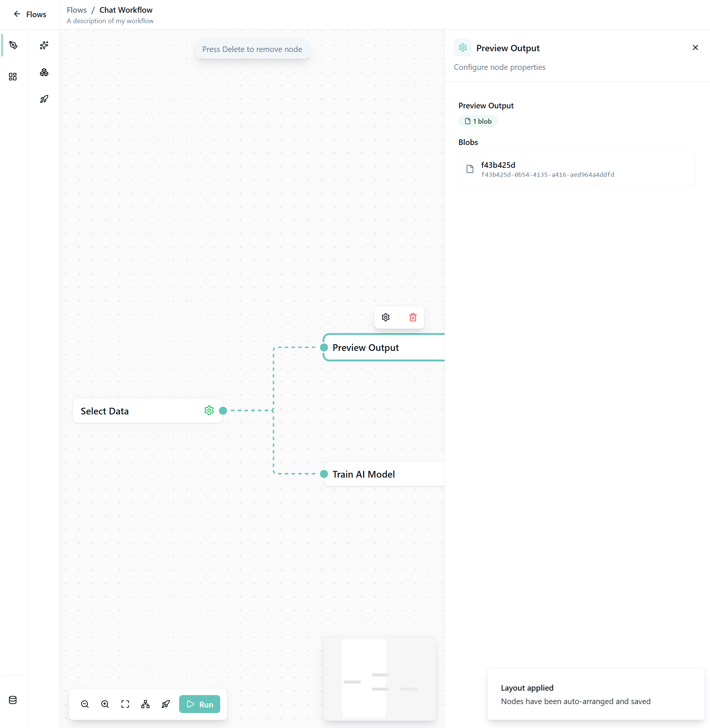Click the zoom out magnifier icon

pos(85,704)
